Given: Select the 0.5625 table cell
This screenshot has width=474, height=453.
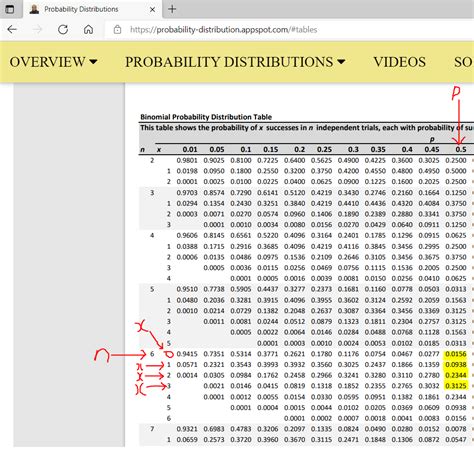Looking at the screenshot, I should click(321, 160).
